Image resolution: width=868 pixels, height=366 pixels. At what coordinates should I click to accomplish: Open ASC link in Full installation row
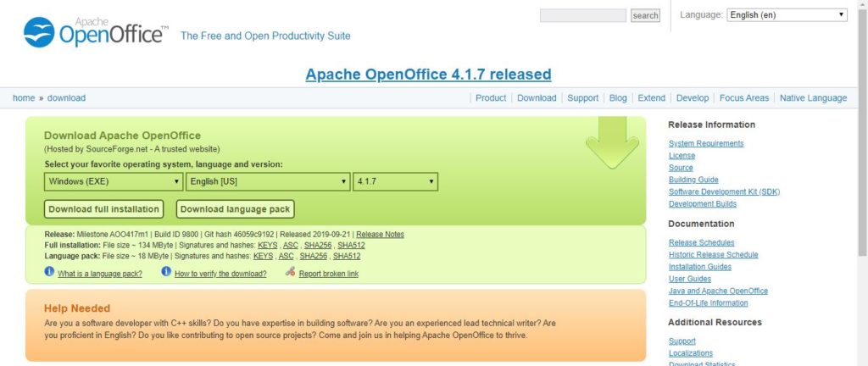(x=291, y=246)
